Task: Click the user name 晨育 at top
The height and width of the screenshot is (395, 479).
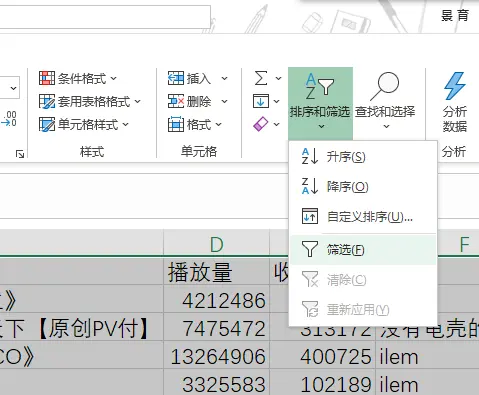Action: point(455,16)
